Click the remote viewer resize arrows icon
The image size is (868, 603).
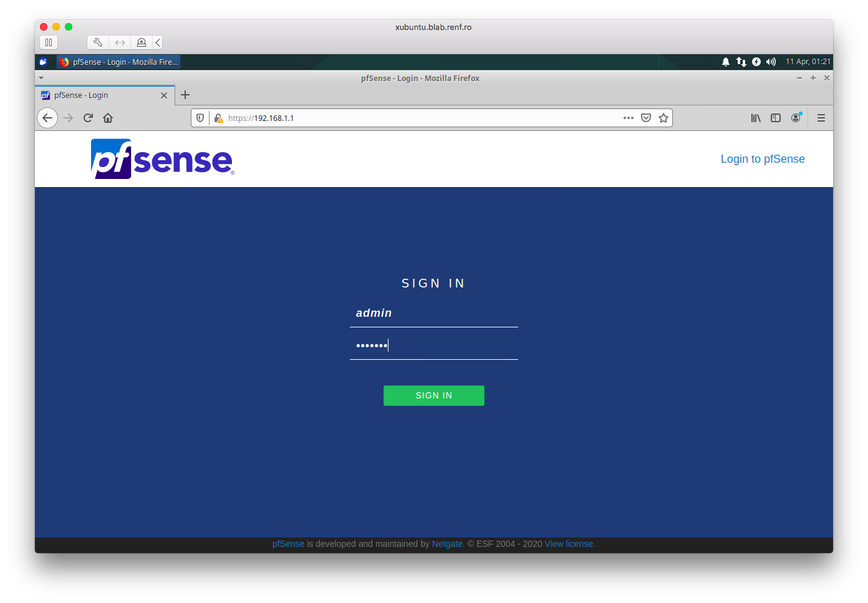click(x=120, y=42)
